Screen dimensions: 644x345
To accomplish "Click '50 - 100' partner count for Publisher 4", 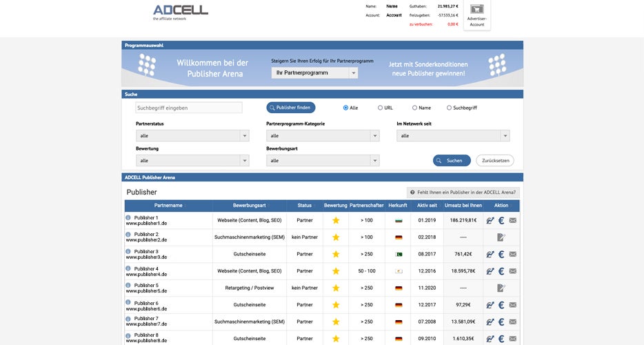I will point(367,271).
